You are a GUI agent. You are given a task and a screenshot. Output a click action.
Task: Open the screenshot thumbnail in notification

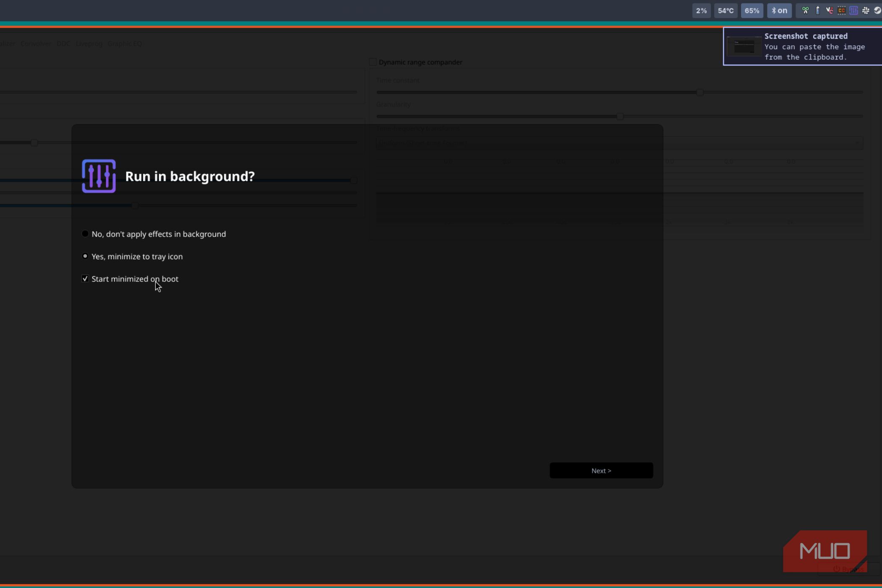tap(744, 46)
